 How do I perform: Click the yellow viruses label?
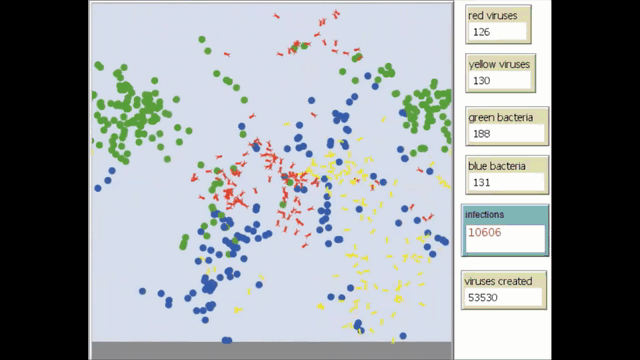pyautogui.click(x=499, y=64)
